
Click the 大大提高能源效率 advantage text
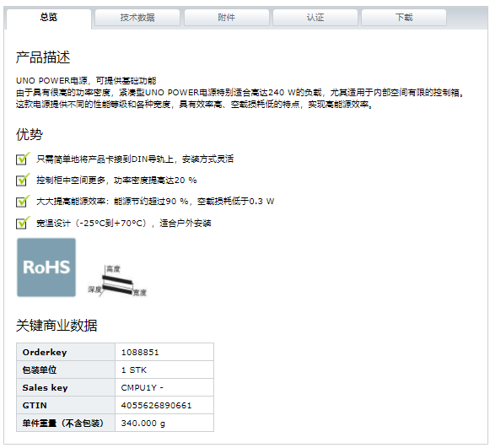coord(155,202)
